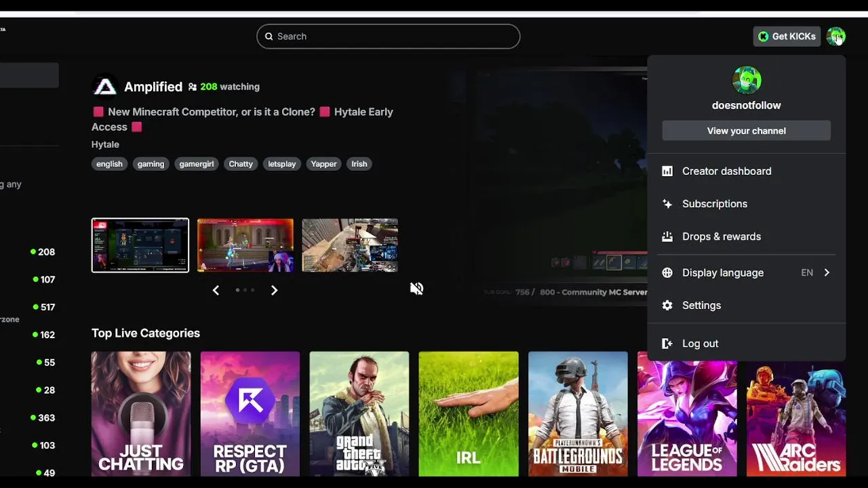Select the second carousel stream thumbnail
The image size is (868, 488).
tap(245, 245)
